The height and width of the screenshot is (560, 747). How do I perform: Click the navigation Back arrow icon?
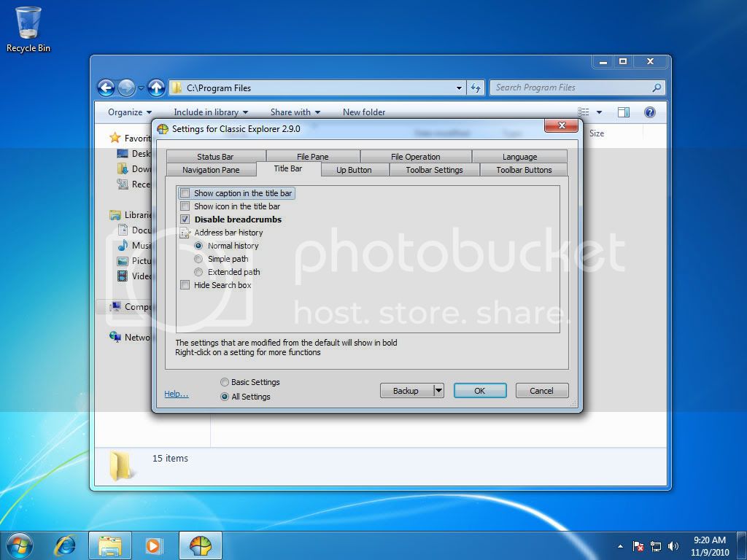pos(107,87)
